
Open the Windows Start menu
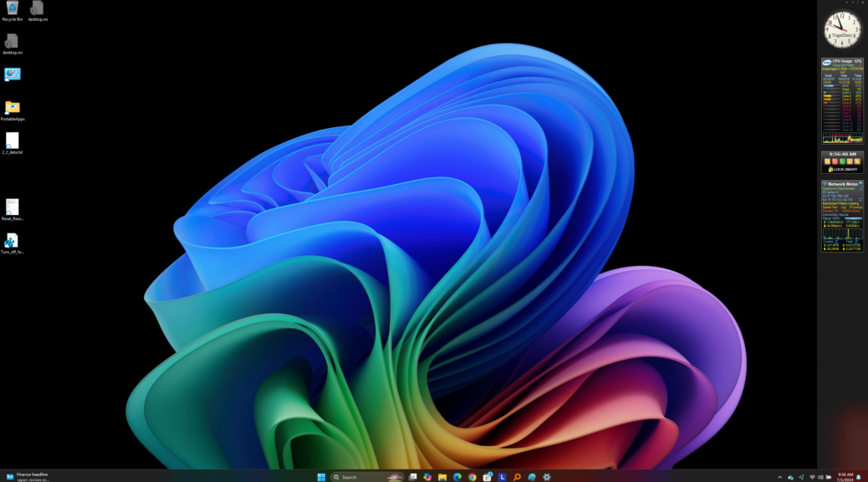(321, 477)
